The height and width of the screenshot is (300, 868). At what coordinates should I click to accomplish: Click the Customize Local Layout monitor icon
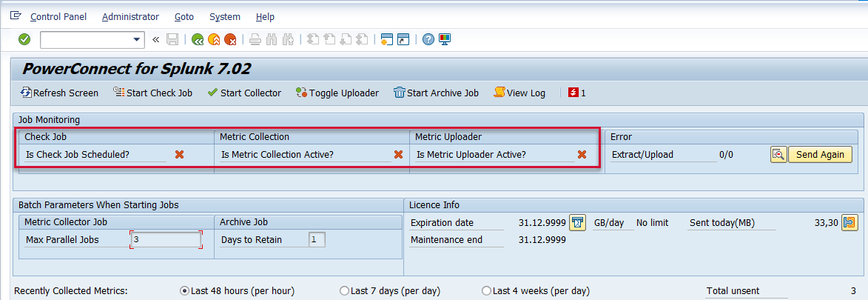pos(444,39)
